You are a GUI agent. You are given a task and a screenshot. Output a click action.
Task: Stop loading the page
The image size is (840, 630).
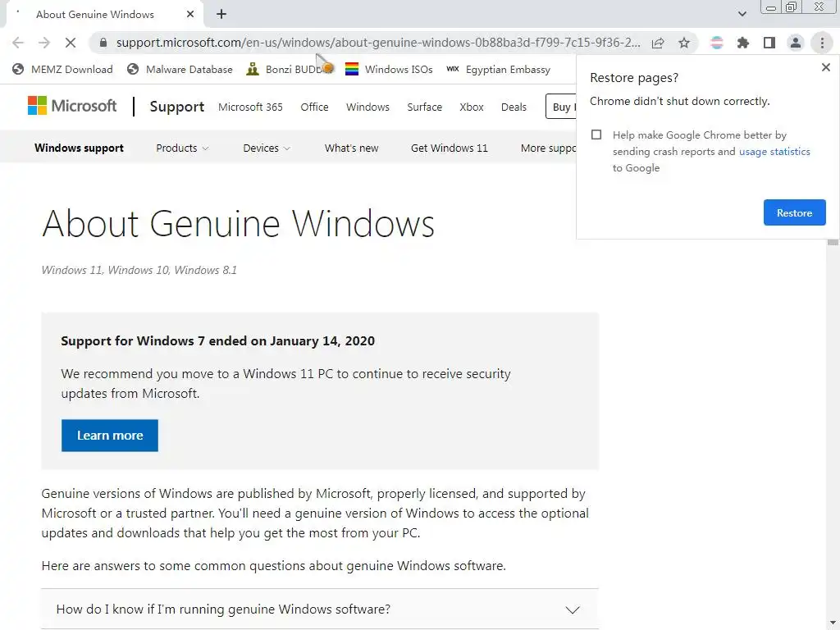(71, 43)
